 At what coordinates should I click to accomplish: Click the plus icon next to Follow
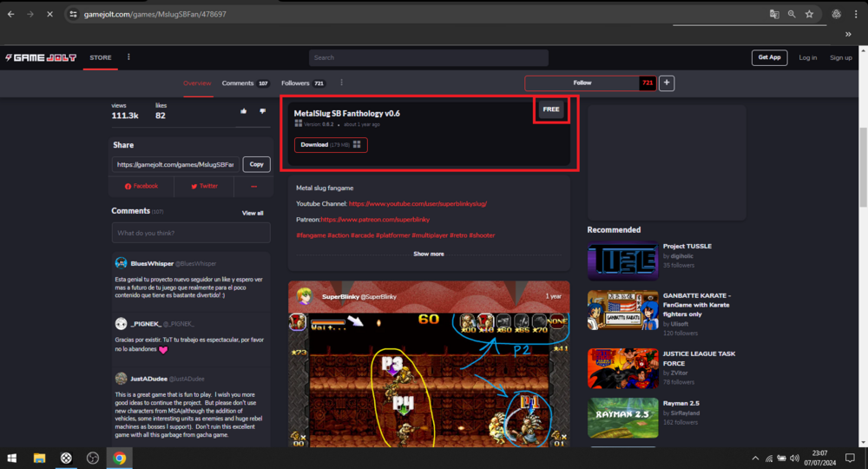667,83
